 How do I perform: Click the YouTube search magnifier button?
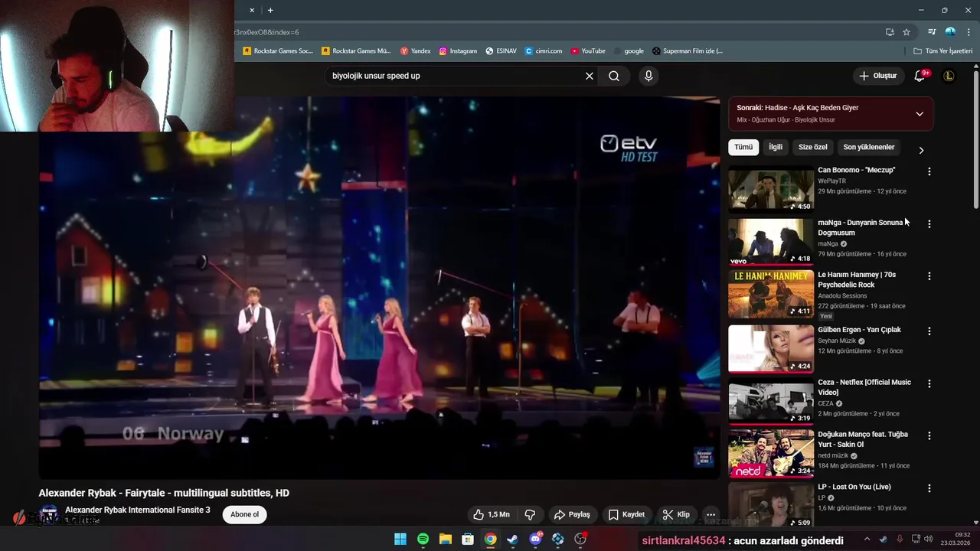click(x=614, y=76)
